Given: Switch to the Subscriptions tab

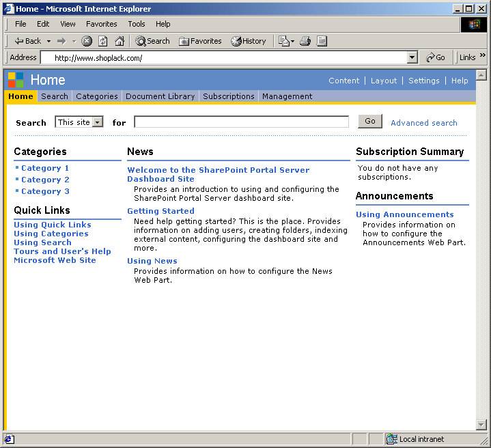Looking at the screenshot, I should coord(229,96).
